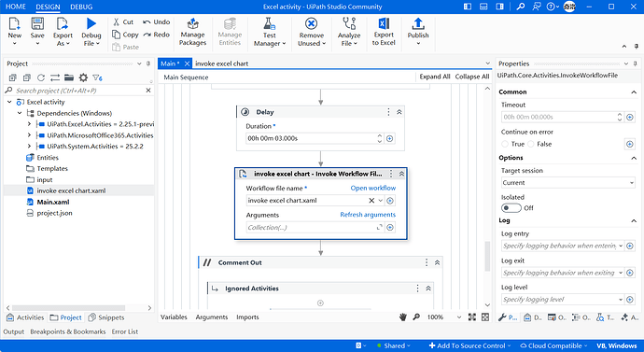Toggle the Isolated switch
The image size is (644, 352).
pyautogui.click(x=511, y=208)
